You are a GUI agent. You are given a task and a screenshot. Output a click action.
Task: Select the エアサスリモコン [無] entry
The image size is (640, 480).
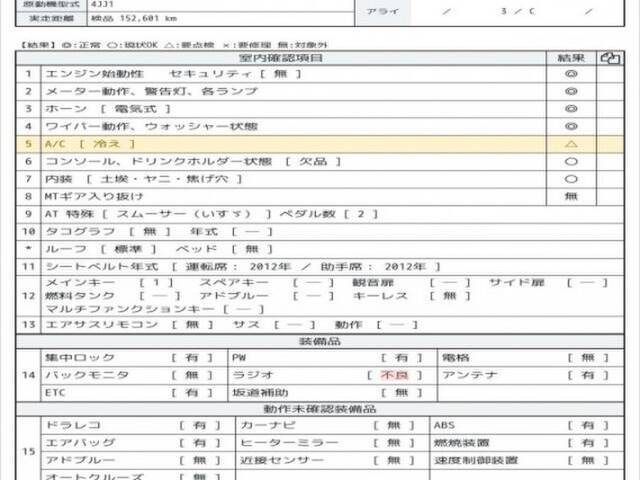click(129, 325)
